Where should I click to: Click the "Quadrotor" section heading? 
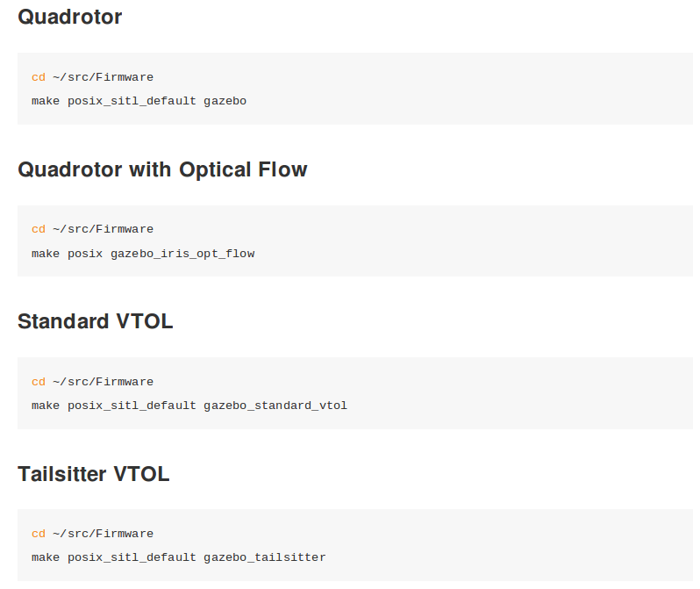69,17
